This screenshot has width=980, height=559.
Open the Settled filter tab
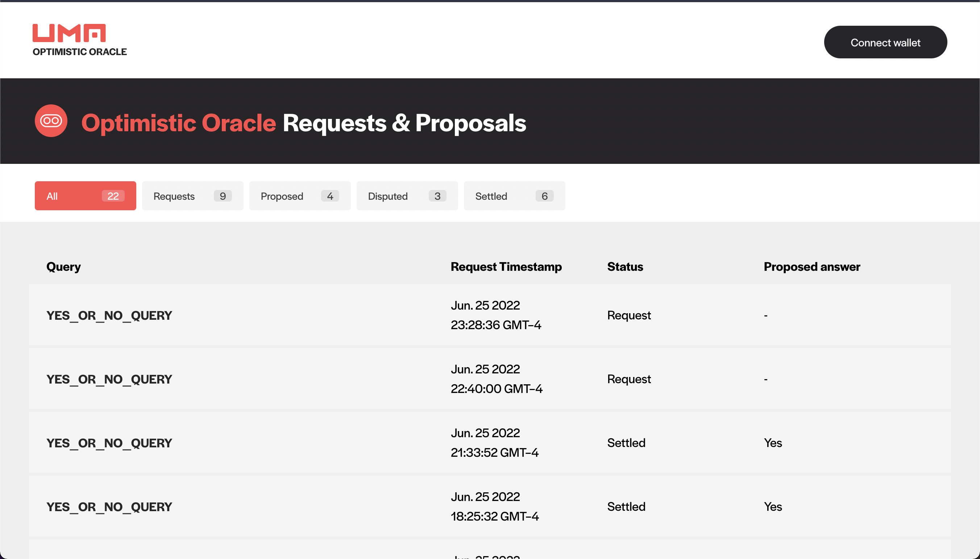514,196
